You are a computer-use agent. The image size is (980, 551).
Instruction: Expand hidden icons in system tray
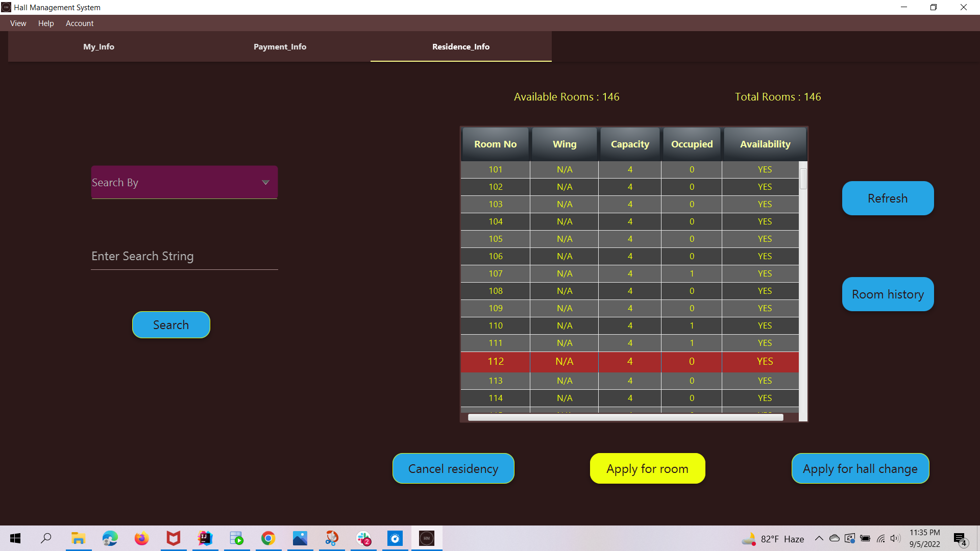pyautogui.click(x=819, y=538)
